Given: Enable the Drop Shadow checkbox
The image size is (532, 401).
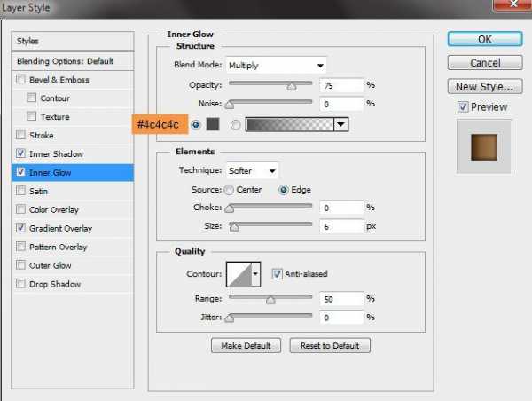Looking at the screenshot, I should [20, 284].
